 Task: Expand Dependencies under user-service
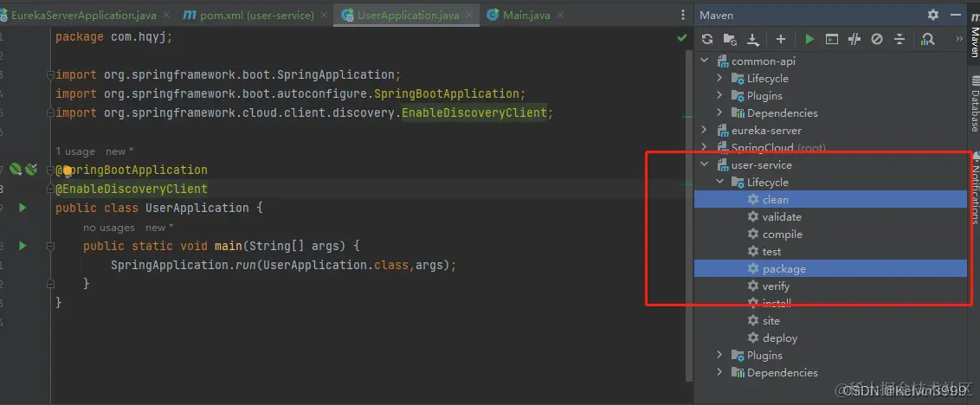719,372
